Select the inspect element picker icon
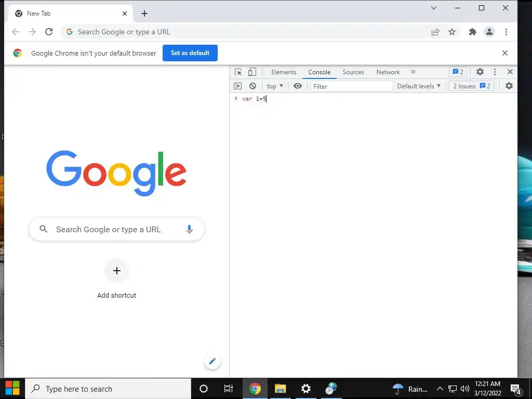The width and height of the screenshot is (532, 399). coord(238,72)
